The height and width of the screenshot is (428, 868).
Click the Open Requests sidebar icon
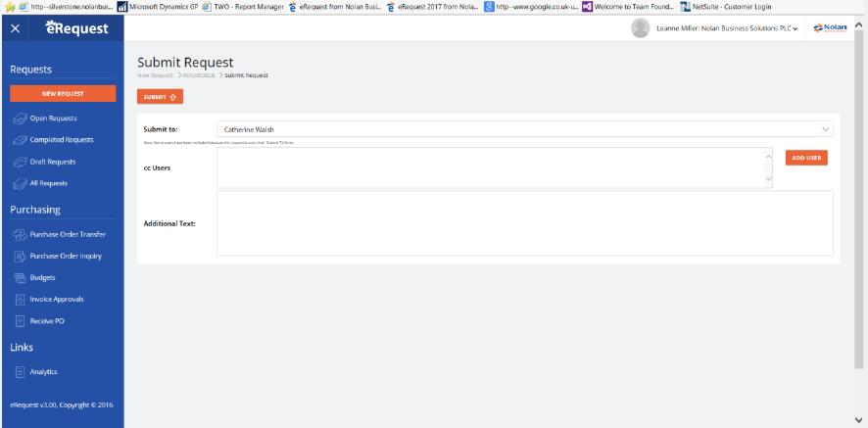click(x=20, y=119)
